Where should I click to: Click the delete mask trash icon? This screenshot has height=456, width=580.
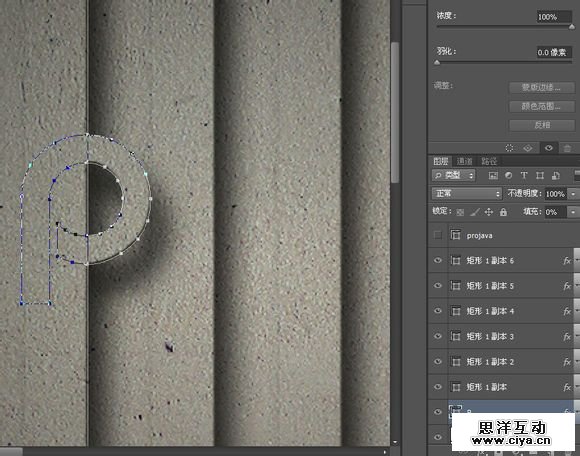point(567,148)
